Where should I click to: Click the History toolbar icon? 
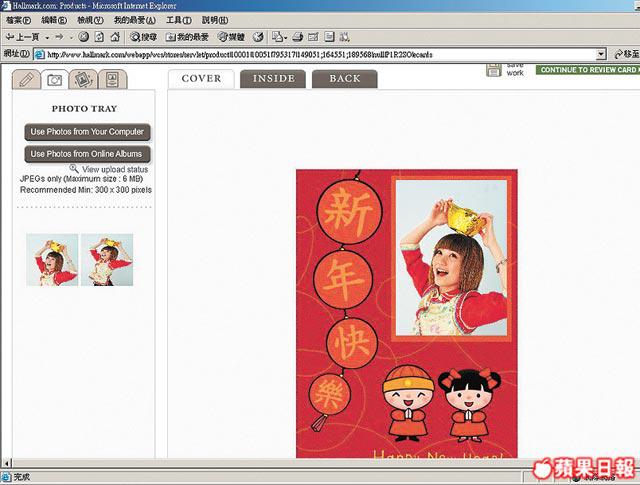[x=258, y=37]
